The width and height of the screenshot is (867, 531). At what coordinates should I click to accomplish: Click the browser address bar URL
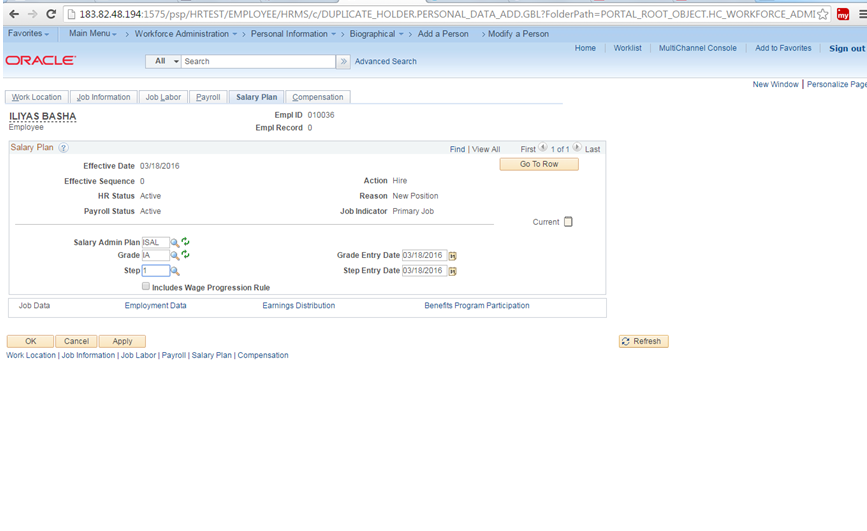tap(447, 14)
